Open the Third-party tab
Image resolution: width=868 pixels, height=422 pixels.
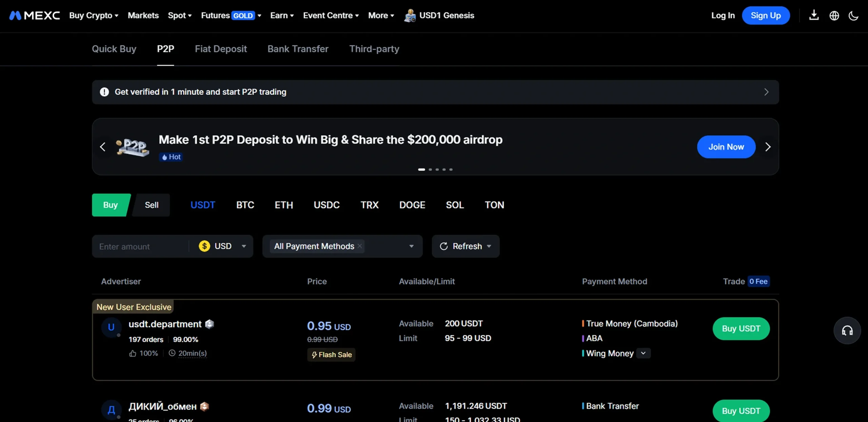pos(374,49)
